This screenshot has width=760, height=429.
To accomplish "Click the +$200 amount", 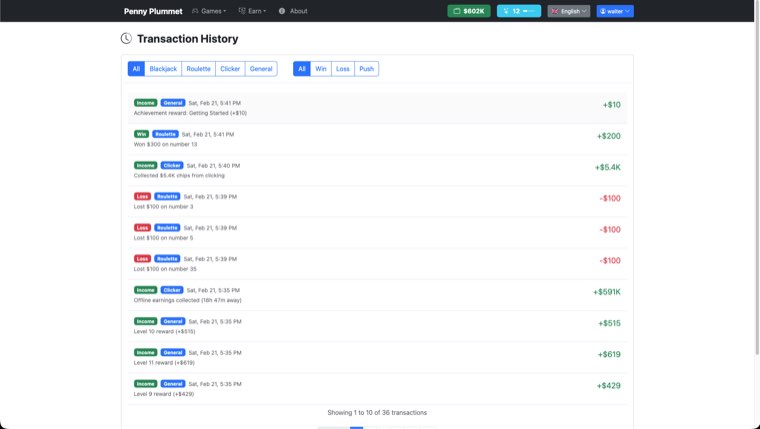I will click(x=608, y=136).
